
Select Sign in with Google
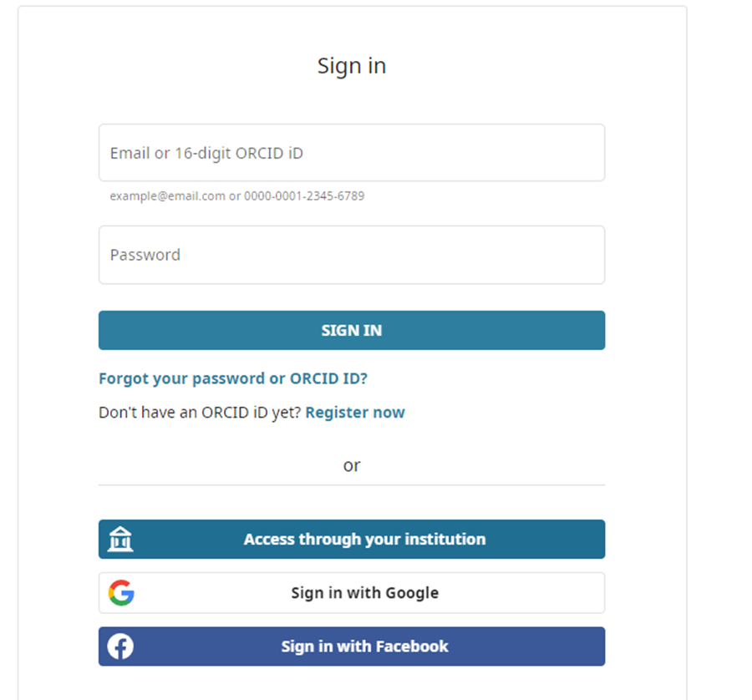click(364, 593)
